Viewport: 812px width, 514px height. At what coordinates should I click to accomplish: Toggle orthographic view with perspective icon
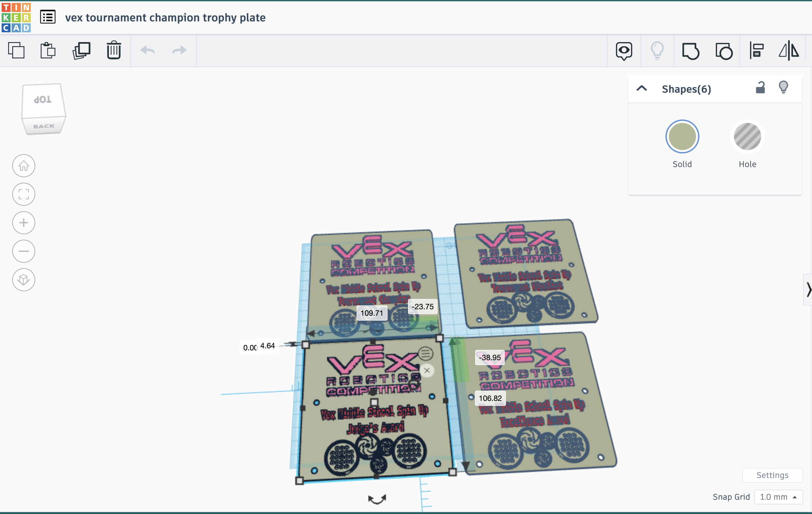pos(23,279)
